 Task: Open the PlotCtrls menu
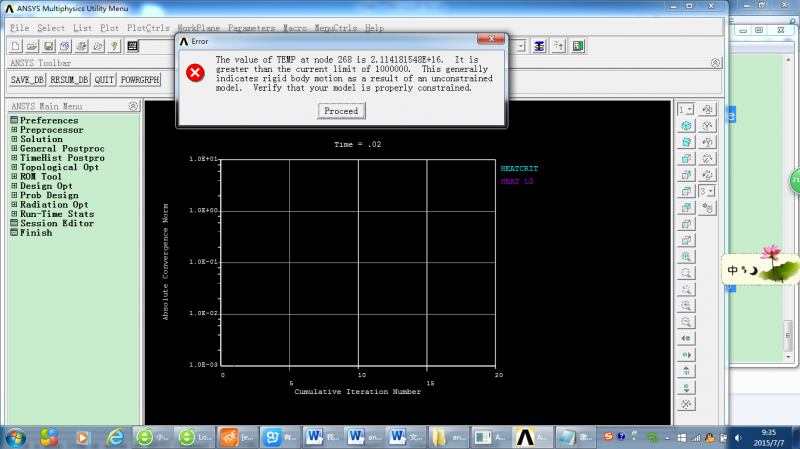[148, 28]
